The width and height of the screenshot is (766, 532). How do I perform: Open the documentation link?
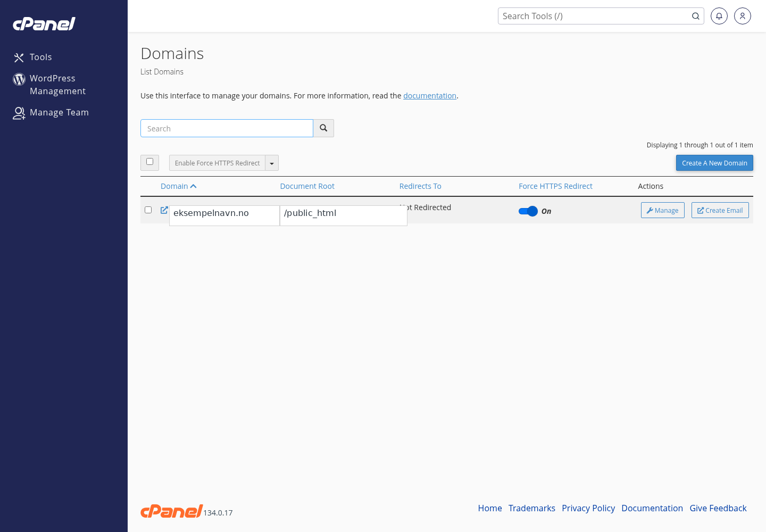coord(430,96)
